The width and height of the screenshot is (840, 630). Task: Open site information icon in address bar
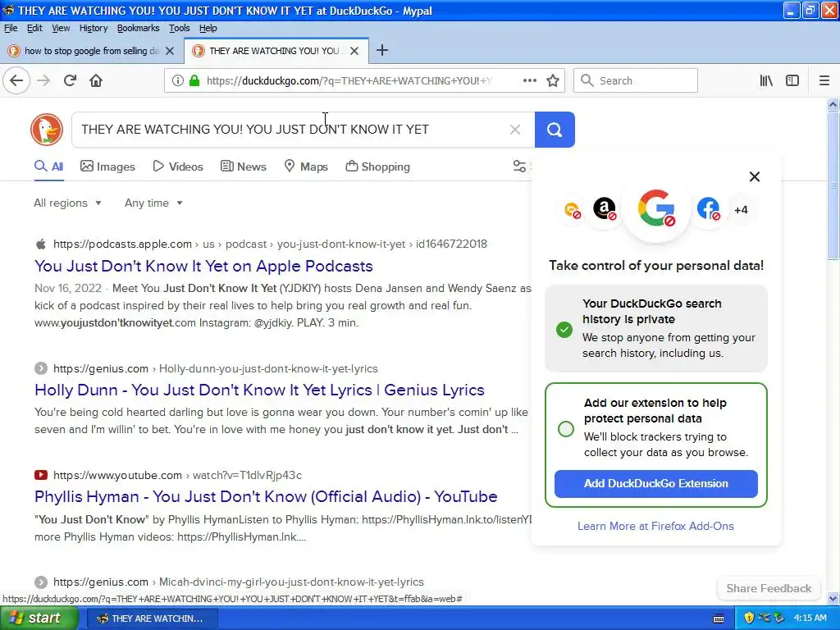click(x=177, y=81)
